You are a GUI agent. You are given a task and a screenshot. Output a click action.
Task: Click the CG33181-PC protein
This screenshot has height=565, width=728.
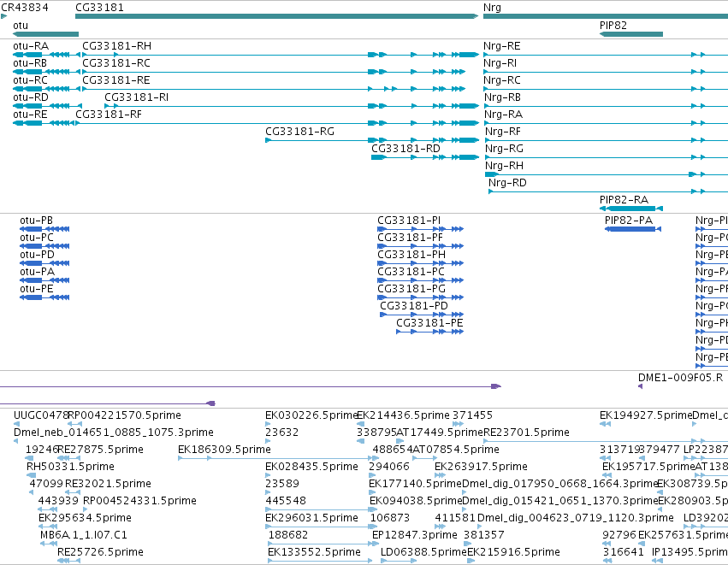[421, 280]
